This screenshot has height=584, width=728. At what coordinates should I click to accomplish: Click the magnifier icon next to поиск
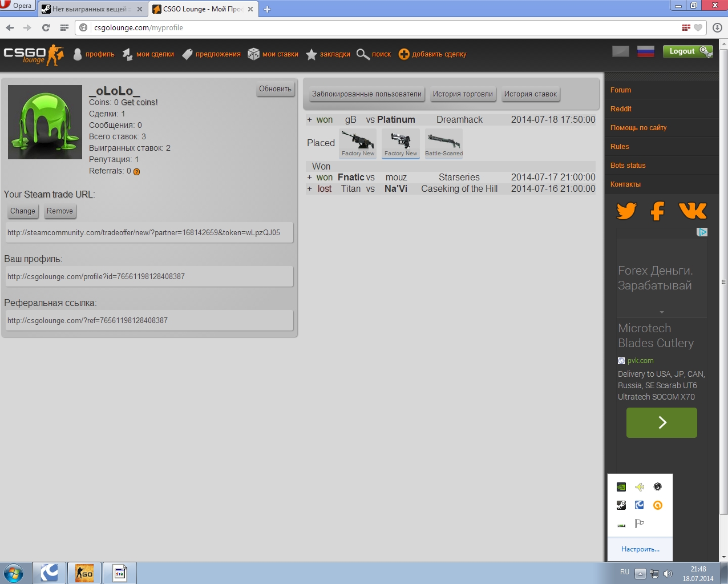click(363, 54)
